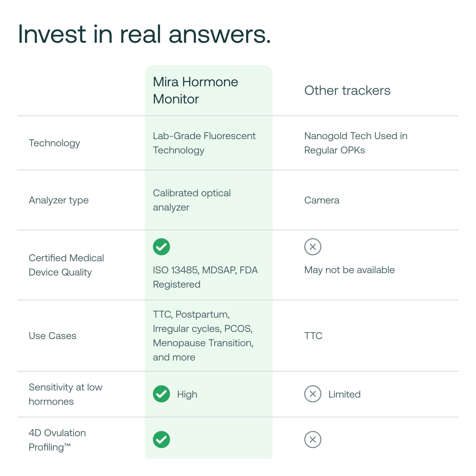The width and height of the screenshot is (476, 476).
Task: Click the X icon above 'May not be available'
Action: (x=313, y=247)
